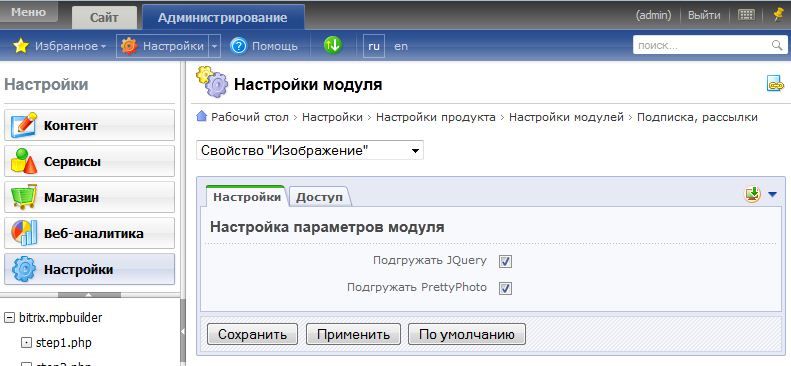
Task: Click the blue gear Настройки sidebar icon
Action: 24,269
